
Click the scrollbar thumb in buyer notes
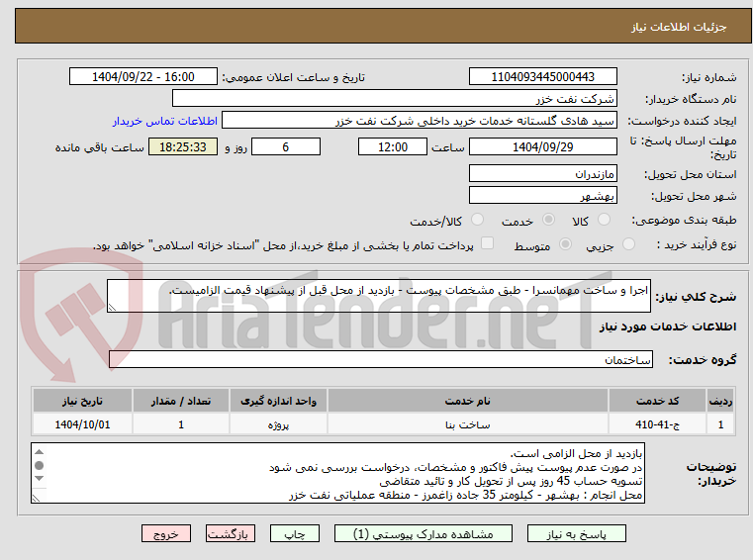40,465
